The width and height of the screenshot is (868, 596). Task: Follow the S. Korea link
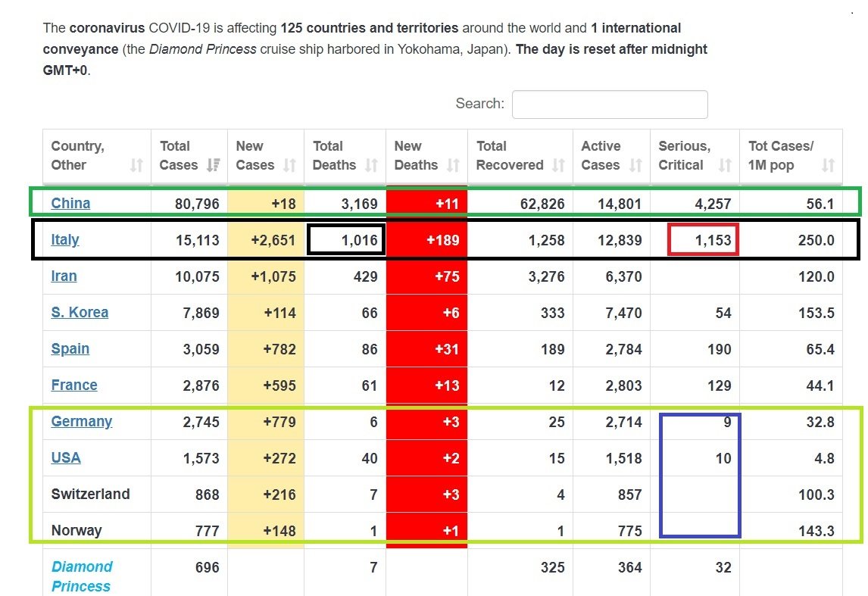[x=80, y=312]
